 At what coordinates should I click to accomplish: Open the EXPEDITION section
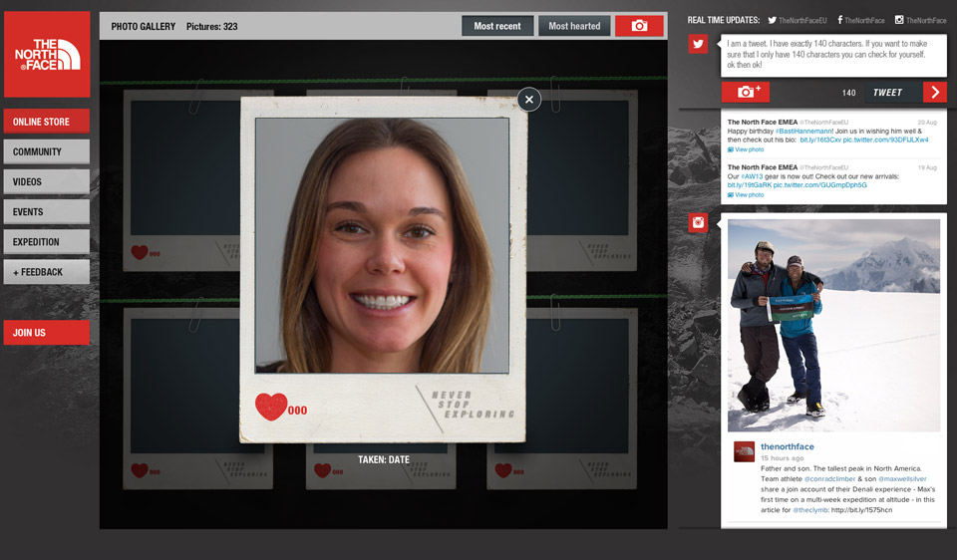47,241
